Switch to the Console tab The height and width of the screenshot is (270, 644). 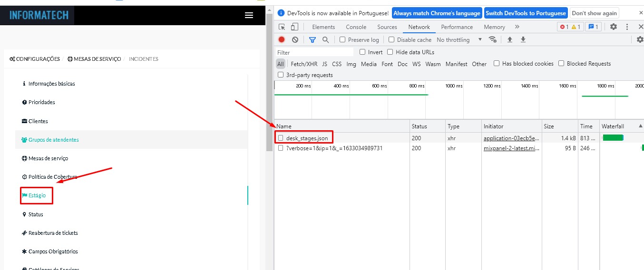point(356,27)
